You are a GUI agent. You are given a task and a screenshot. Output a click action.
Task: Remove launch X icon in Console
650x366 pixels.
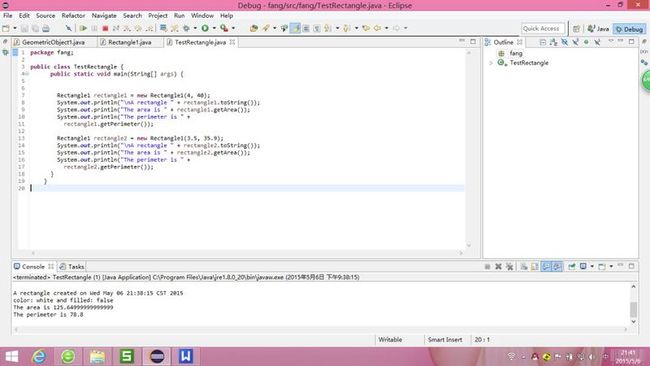(x=498, y=266)
